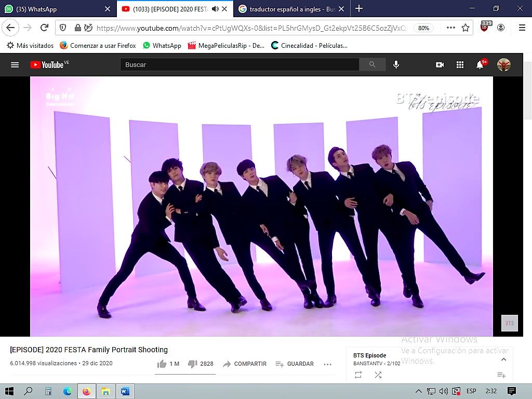
Task: Click the YouTube URL address field
Action: pyautogui.click(x=251, y=28)
